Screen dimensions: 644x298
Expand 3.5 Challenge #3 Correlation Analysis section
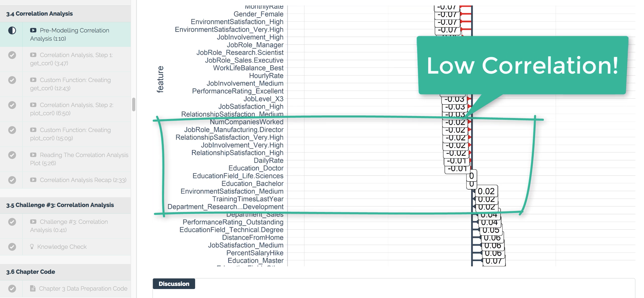(65, 205)
